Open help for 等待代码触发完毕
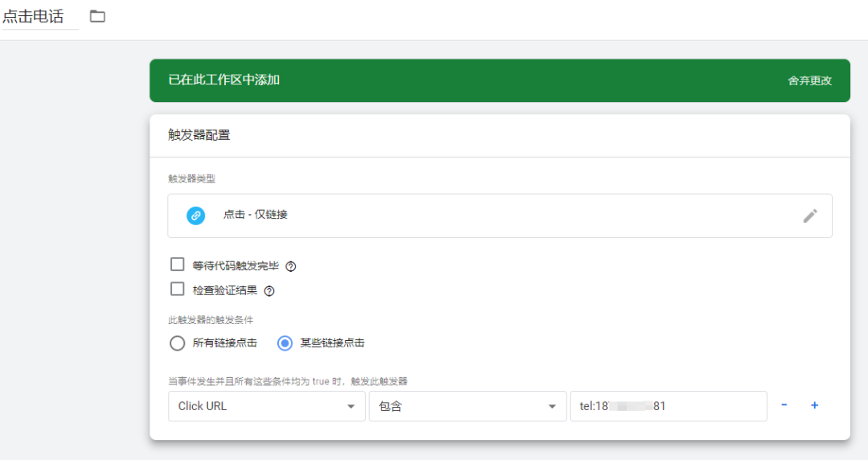This screenshot has width=868, height=460. [x=291, y=266]
